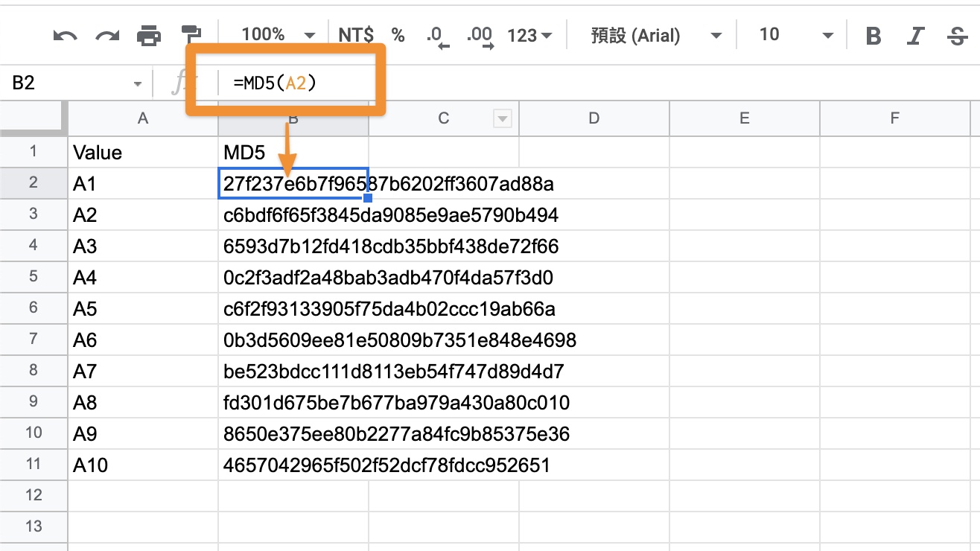Select the 'MD5' header cell
Viewport: 980px width, 551px height.
pyautogui.click(x=293, y=153)
